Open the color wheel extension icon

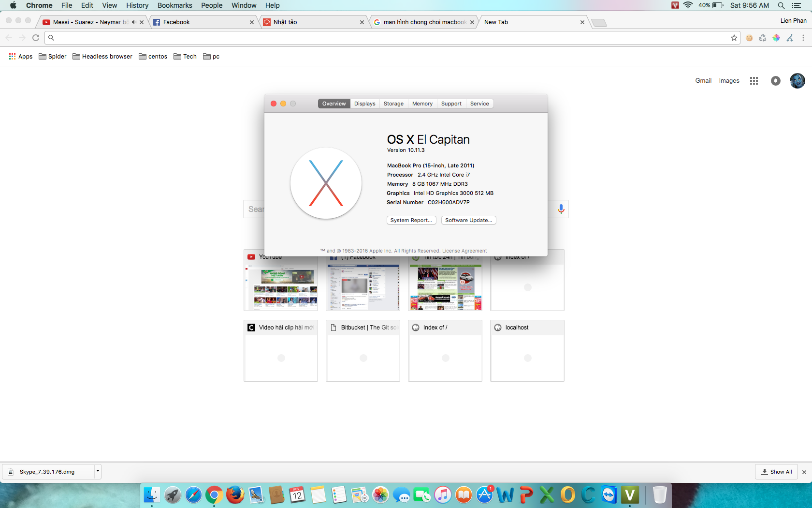point(776,38)
